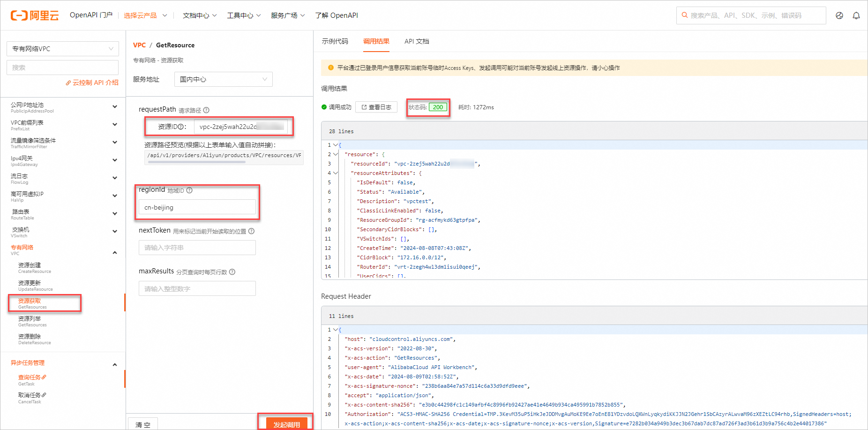Image resolution: width=868 pixels, height=430 pixels.
Task: Click the link icon after 取消任务
Action: coord(44,395)
